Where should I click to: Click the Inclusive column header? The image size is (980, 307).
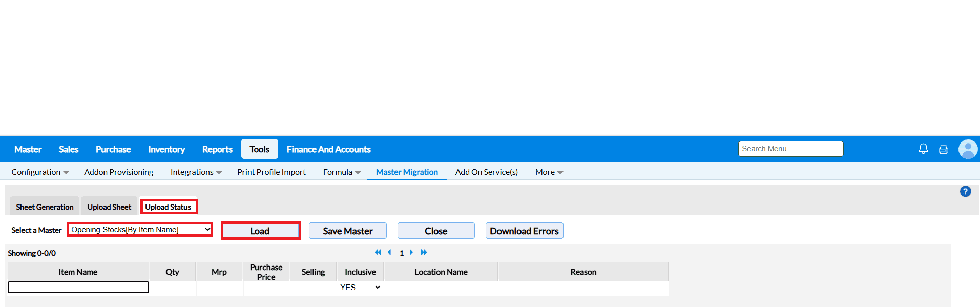tap(360, 272)
